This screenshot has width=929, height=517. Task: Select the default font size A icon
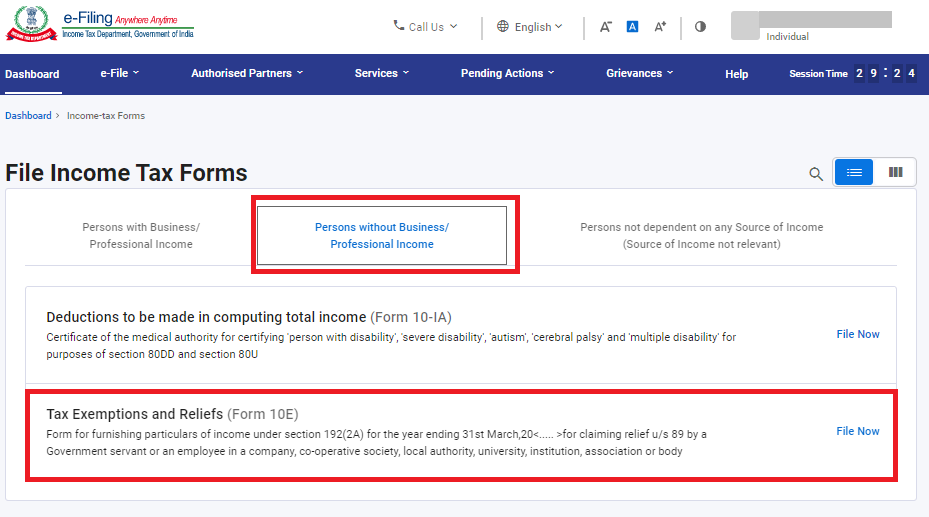(x=632, y=27)
